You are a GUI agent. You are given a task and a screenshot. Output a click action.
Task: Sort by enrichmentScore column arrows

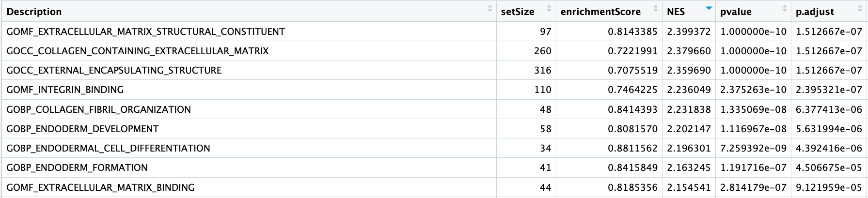pyautogui.click(x=655, y=9)
